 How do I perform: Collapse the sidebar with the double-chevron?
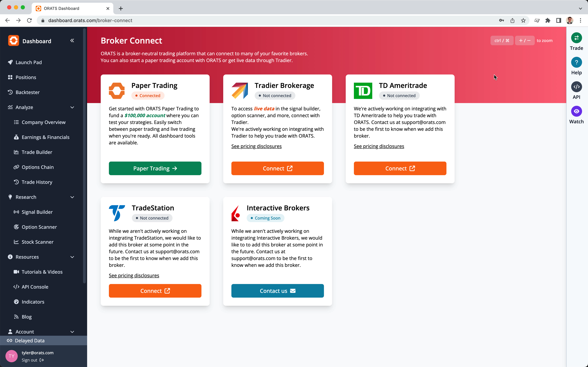tap(72, 40)
